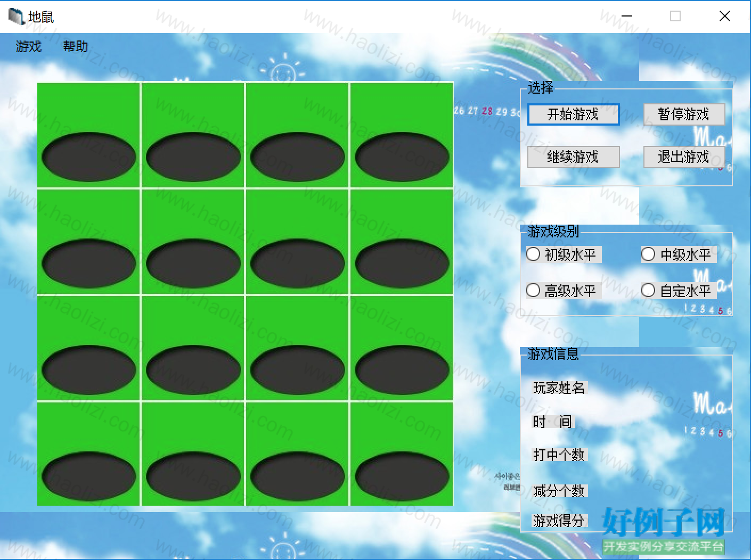Tap the hole in row three, column three
Viewport: 751px width, 560px height.
[298, 370]
